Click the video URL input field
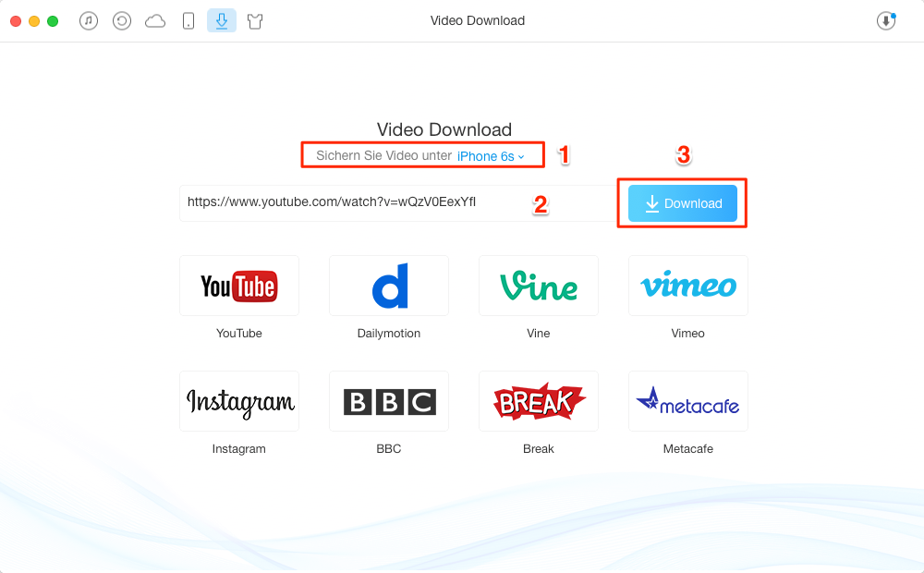 (397, 202)
